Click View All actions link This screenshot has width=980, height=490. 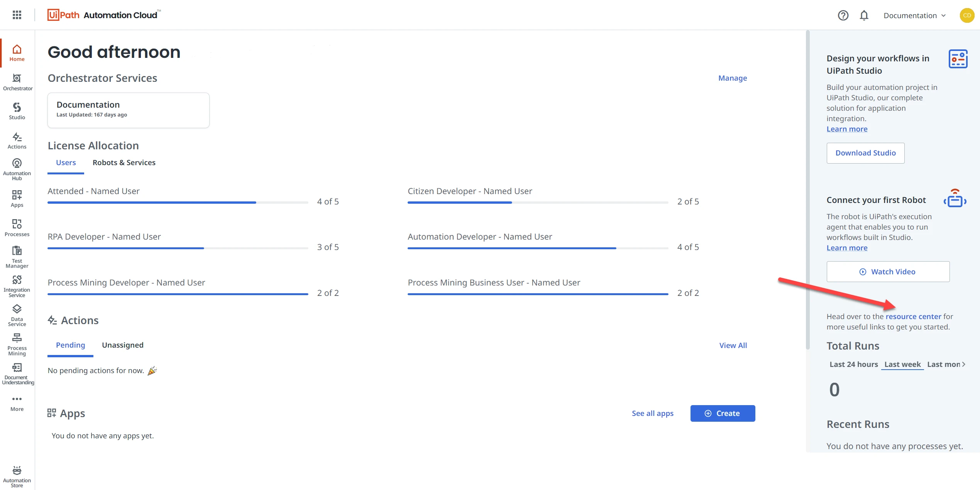coord(733,345)
